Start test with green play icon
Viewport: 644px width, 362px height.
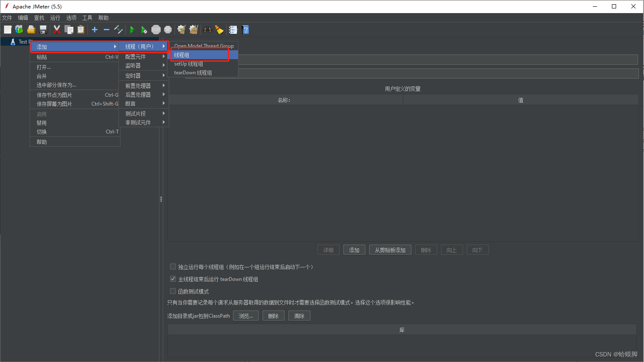[x=132, y=30]
